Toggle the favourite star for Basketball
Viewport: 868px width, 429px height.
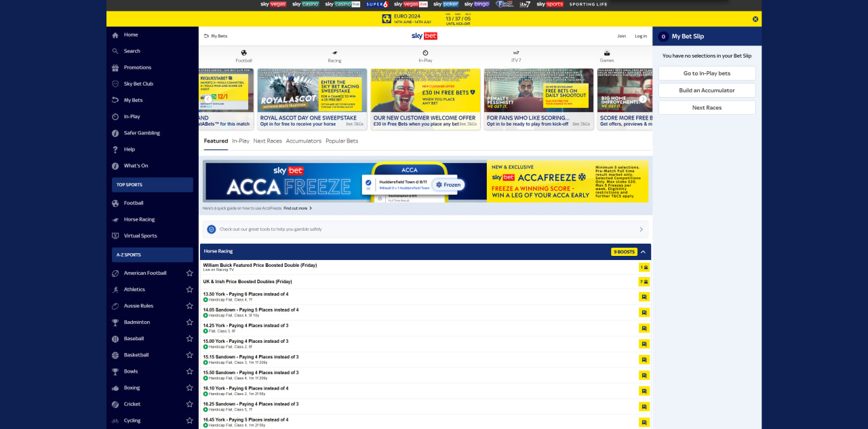click(x=189, y=354)
